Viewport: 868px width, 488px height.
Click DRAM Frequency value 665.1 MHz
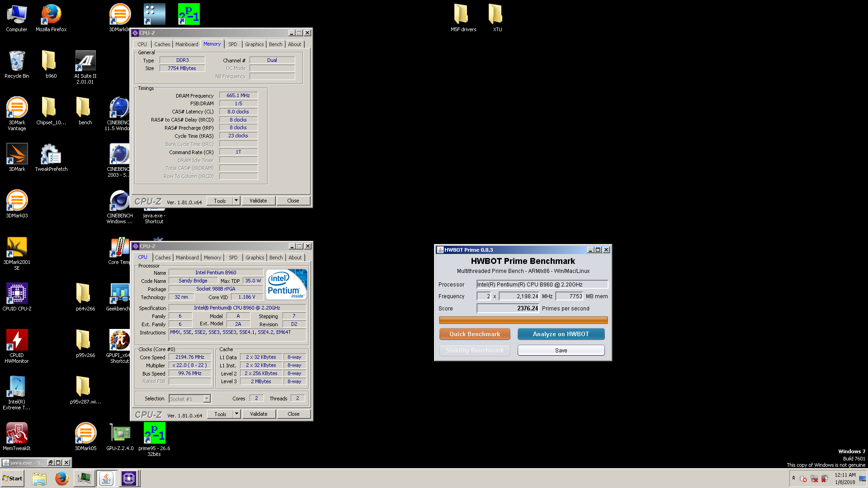coord(238,95)
